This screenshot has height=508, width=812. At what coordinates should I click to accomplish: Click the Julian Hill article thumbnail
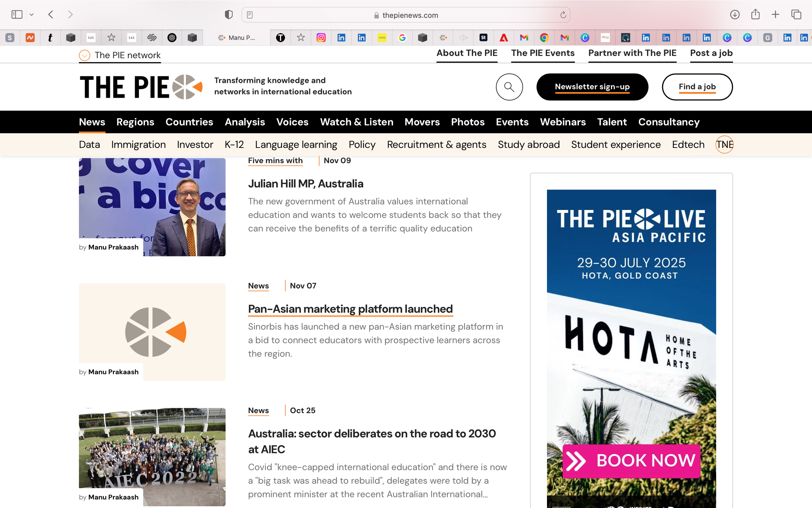(x=152, y=207)
